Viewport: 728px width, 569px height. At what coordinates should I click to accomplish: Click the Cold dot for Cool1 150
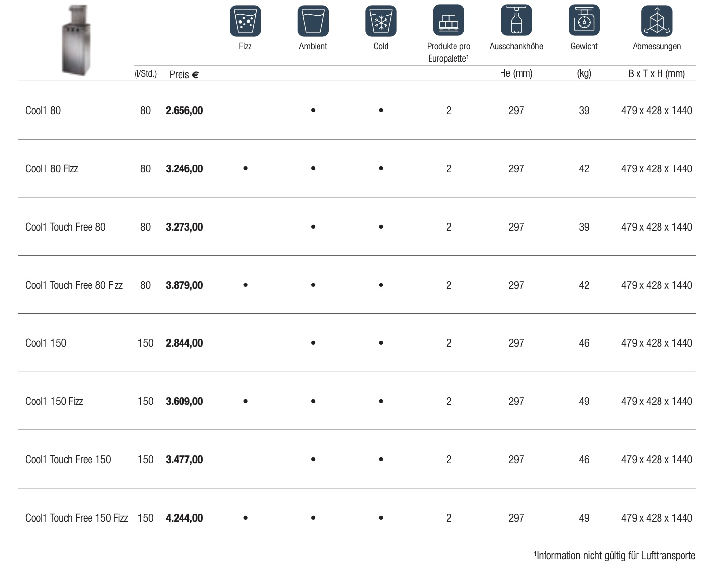[381, 343]
